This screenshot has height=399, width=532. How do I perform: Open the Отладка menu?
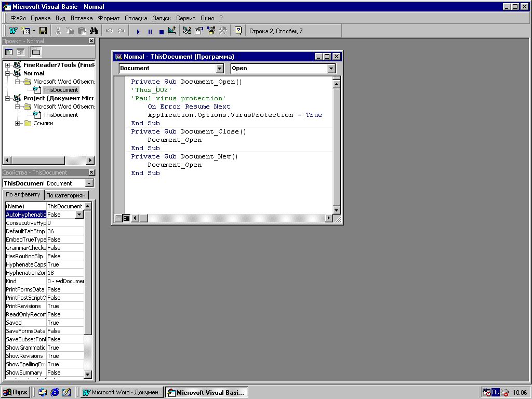[x=136, y=18]
